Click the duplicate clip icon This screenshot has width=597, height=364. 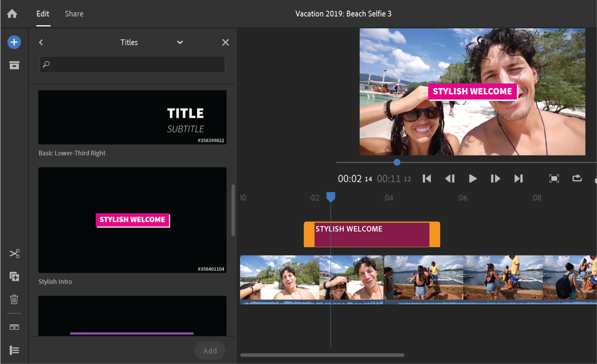[x=14, y=276]
